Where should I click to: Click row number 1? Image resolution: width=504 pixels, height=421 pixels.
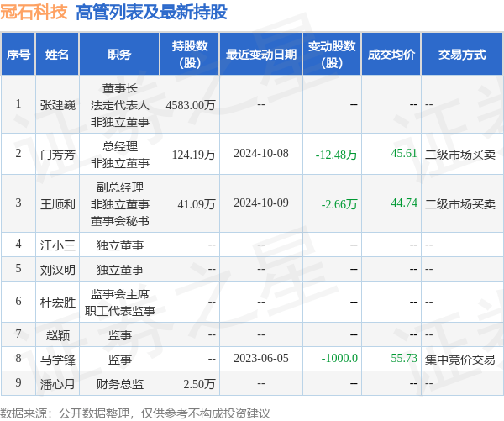[18, 103]
